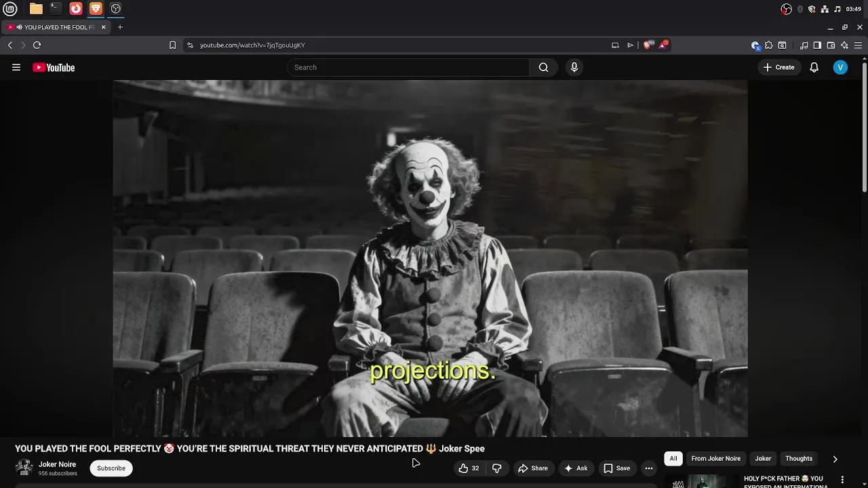Open the extensions puzzle icon
This screenshot has width=868, height=488.
coord(768,45)
